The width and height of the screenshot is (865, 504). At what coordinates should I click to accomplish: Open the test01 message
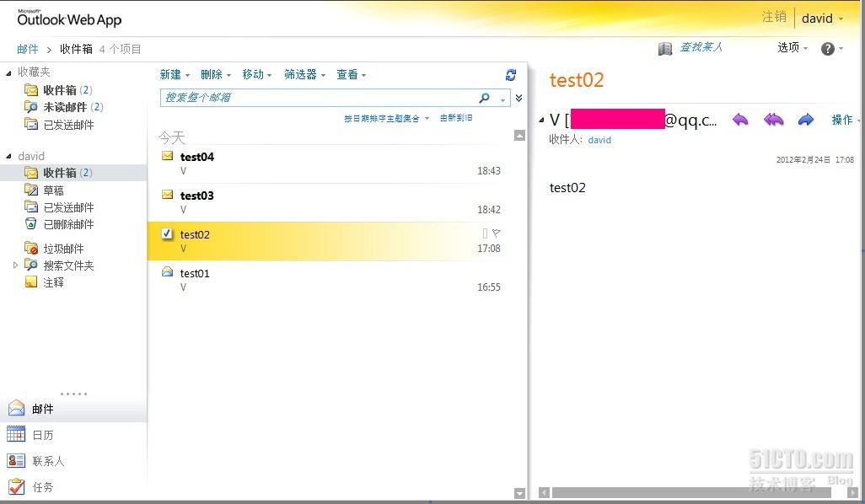(331, 280)
